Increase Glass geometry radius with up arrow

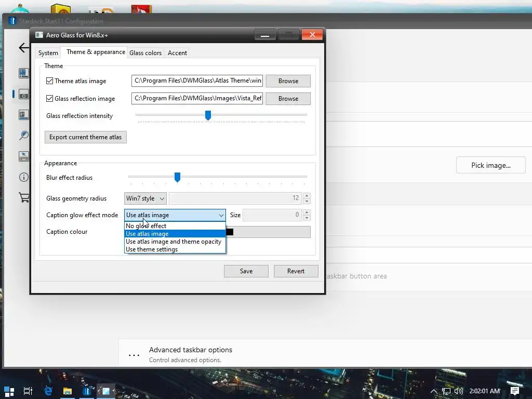307,195
